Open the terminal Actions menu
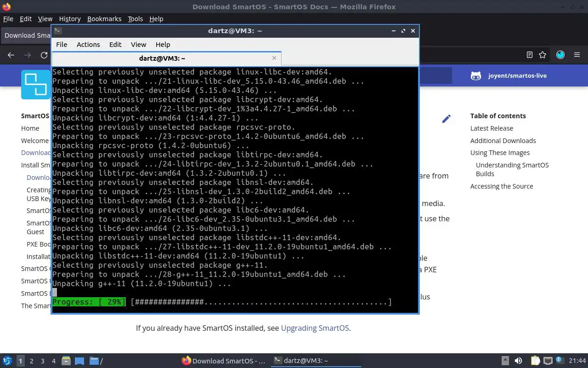The image size is (588, 368). (x=88, y=45)
